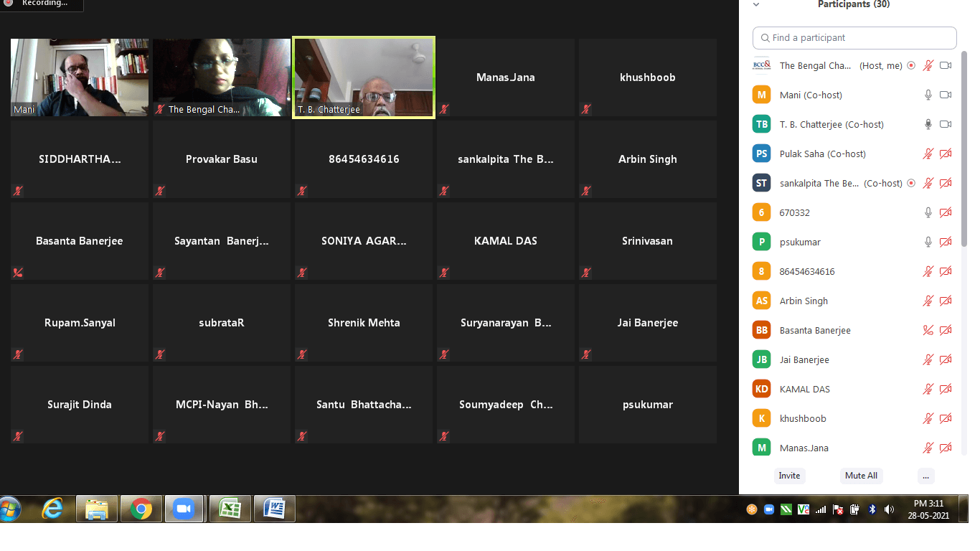Image resolution: width=980 pixels, height=551 pixels.
Task: Open Excel from the taskbar
Action: coord(230,509)
